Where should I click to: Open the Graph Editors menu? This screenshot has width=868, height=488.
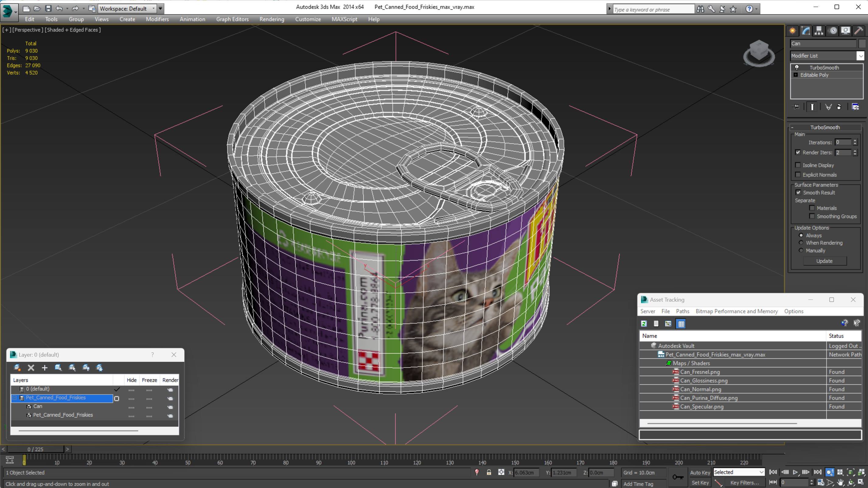(232, 19)
